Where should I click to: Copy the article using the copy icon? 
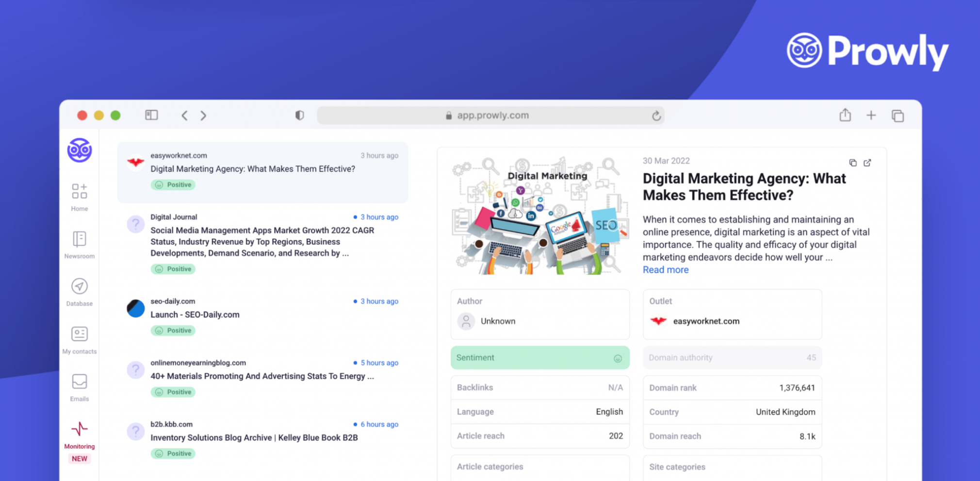(x=852, y=163)
